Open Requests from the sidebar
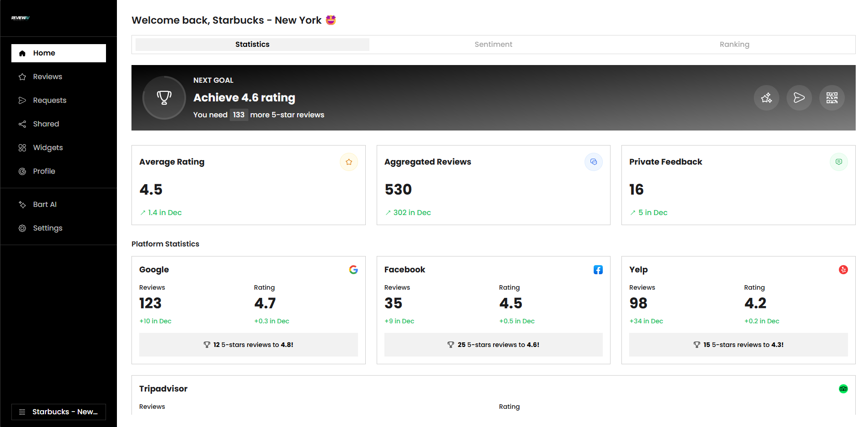The image size is (868, 427). click(59, 100)
